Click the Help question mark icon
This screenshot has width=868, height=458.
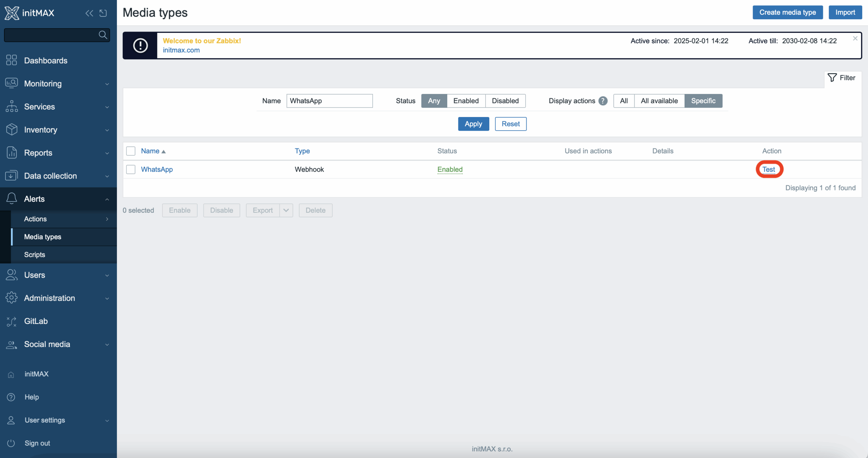click(11, 397)
